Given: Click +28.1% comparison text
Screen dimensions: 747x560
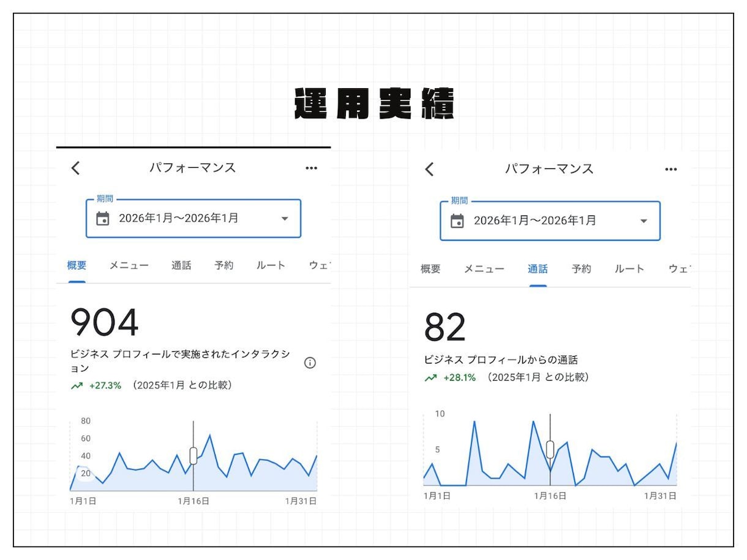Looking at the screenshot, I should (x=459, y=378).
